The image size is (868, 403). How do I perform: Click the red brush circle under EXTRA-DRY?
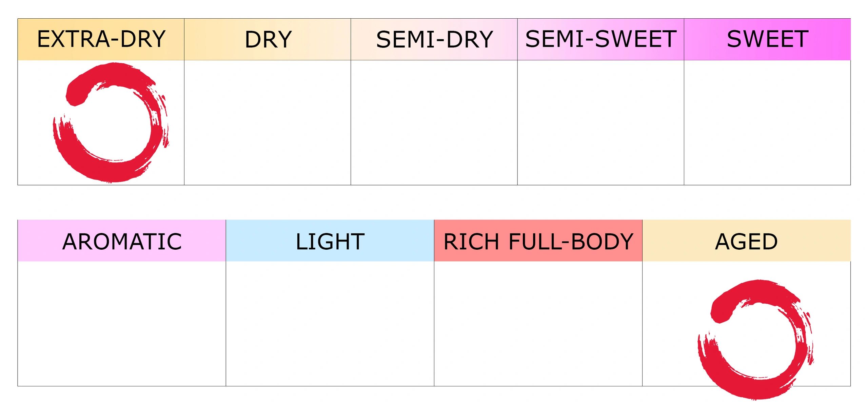pyautogui.click(x=111, y=122)
